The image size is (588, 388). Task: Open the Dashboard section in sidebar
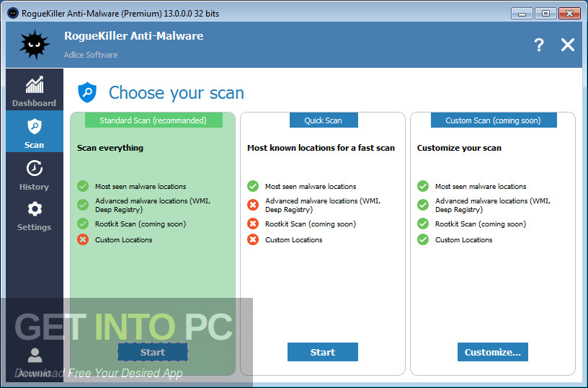35,89
